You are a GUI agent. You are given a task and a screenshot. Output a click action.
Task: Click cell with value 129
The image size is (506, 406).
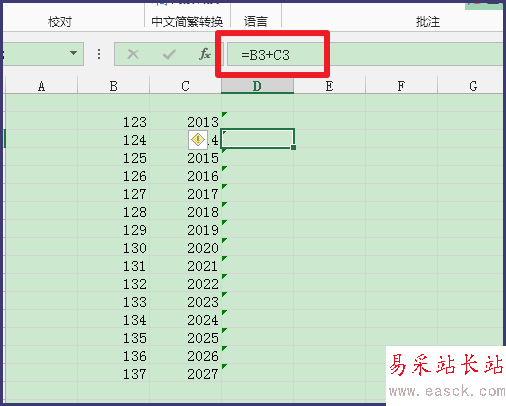(113, 229)
